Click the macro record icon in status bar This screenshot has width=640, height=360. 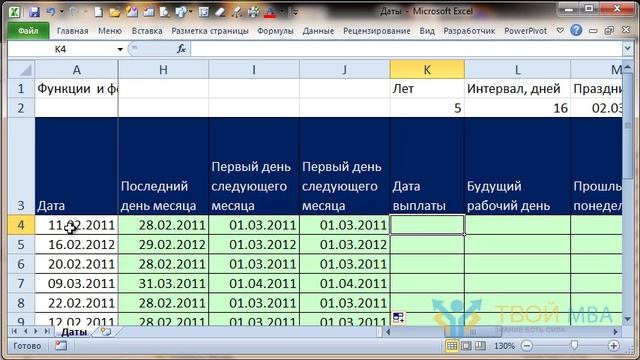pos(61,346)
